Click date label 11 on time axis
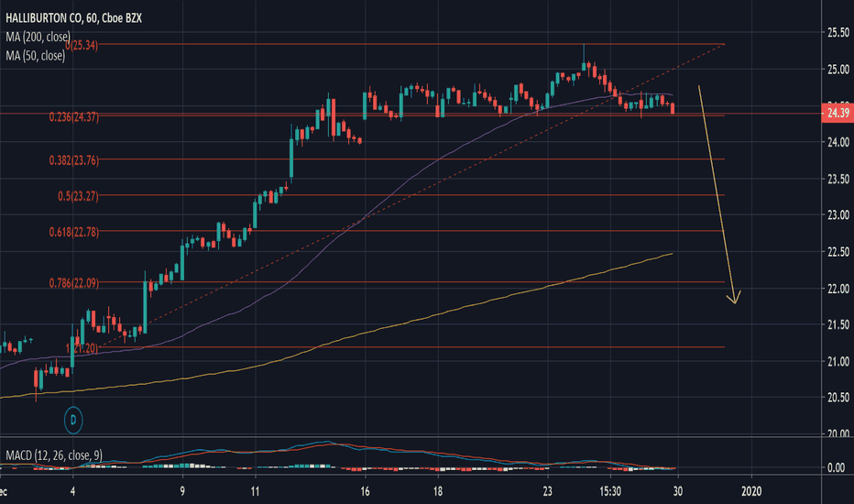 point(255,491)
